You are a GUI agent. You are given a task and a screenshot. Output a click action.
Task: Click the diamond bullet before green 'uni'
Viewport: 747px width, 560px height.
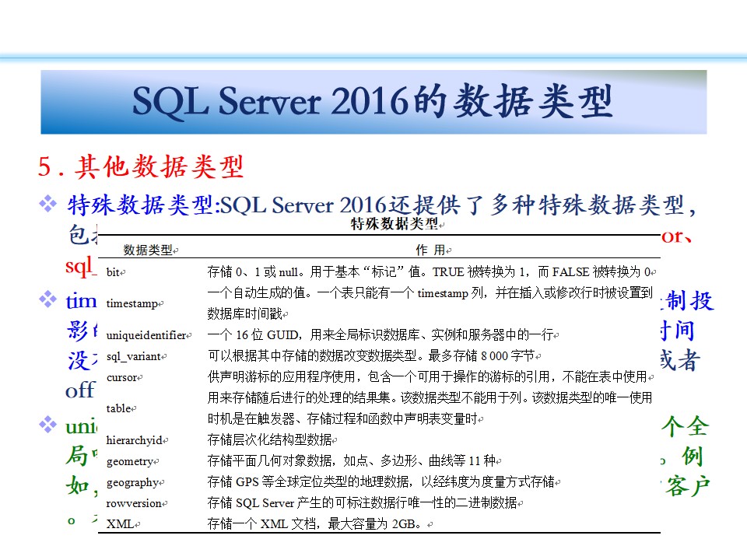point(47,425)
